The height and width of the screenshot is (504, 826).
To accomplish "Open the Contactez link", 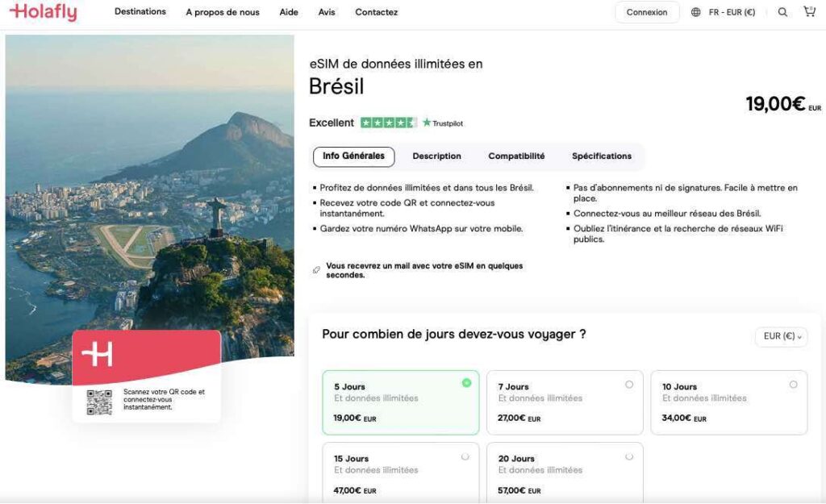I will coord(376,12).
